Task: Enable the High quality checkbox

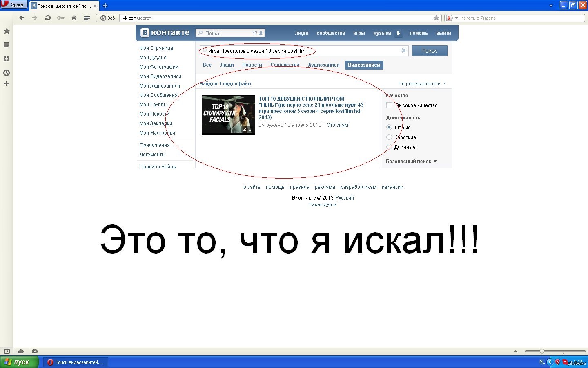Action: (389, 105)
